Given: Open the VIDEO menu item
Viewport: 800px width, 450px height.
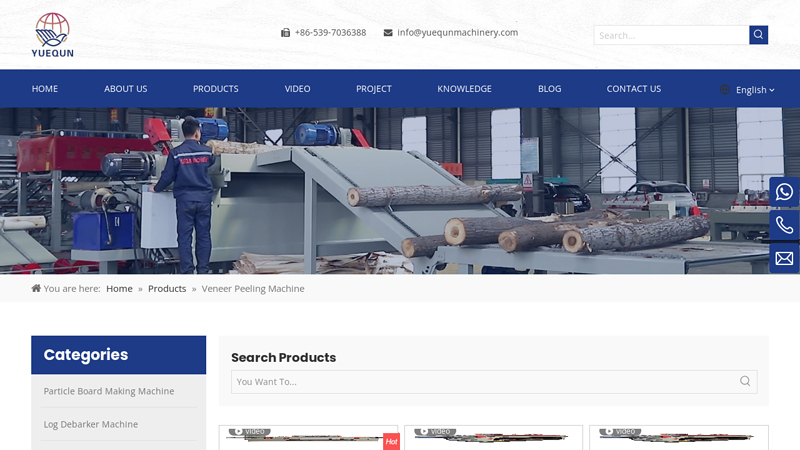Looking at the screenshot, I should (x=297, y=89).
